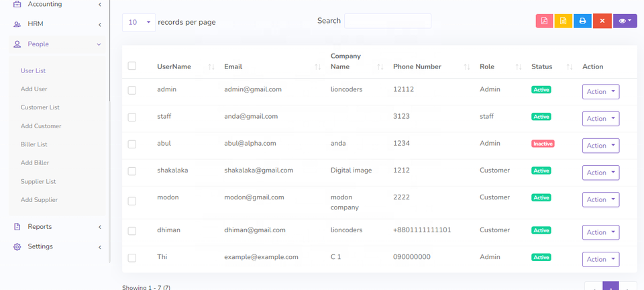The height and width of the screenshot is (290, 644).
Task: Sort the table by UserName column
Action: 211,67
